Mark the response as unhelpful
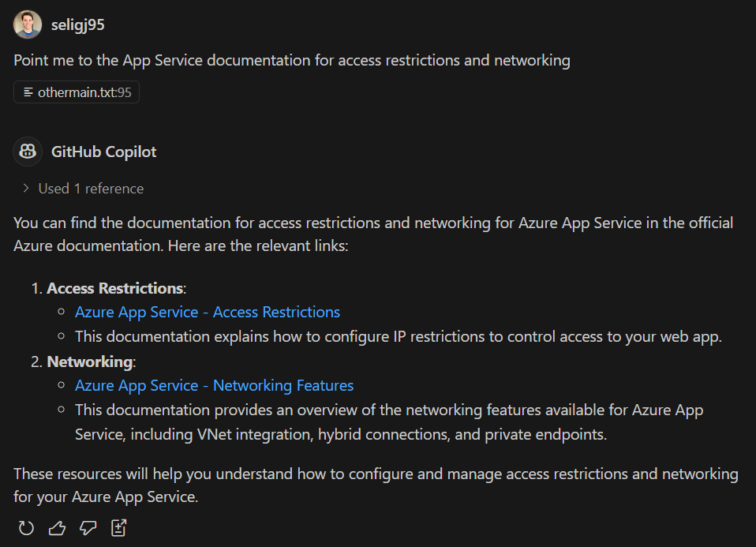The height and width of the screenshot is (547, 756). click(x=88, y=527)
